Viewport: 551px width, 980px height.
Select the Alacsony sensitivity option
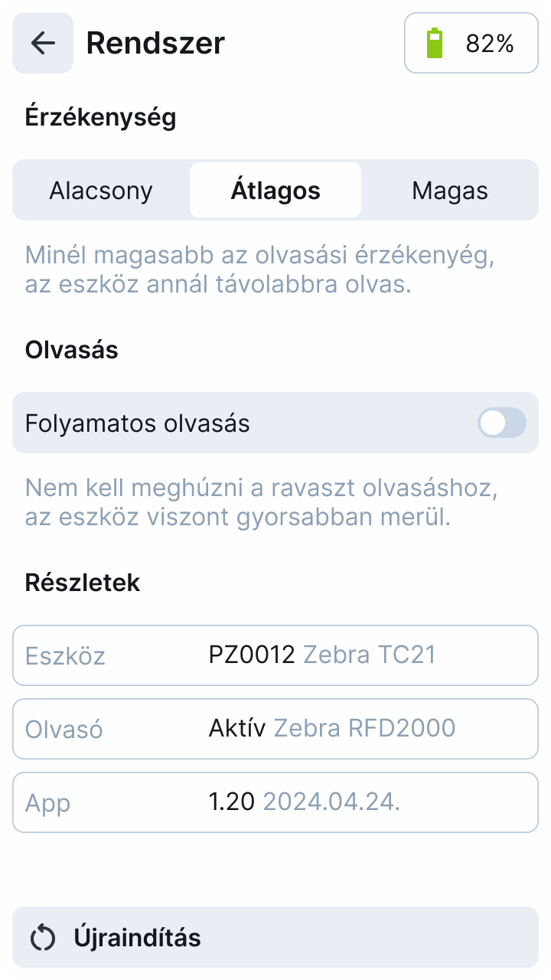point(101,190)
